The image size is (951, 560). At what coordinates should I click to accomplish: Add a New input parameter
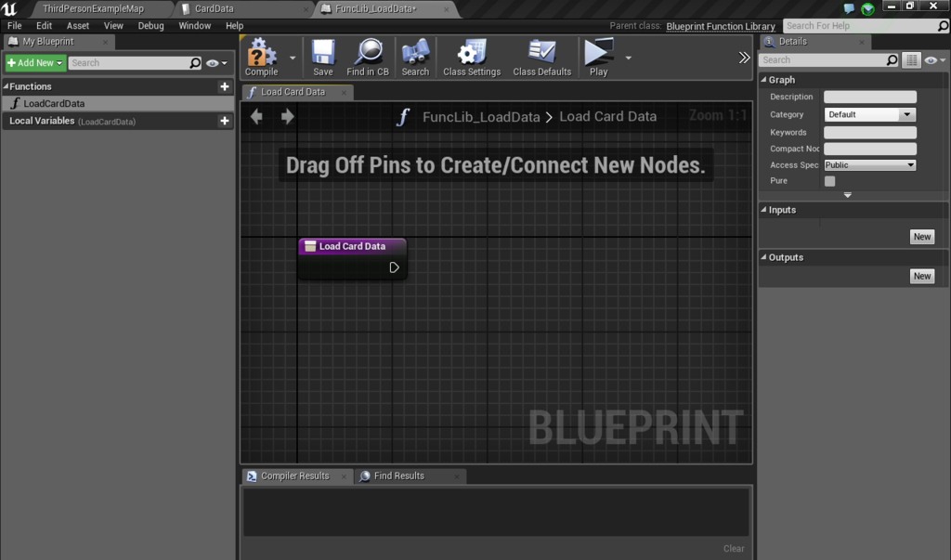coord(922,237)
